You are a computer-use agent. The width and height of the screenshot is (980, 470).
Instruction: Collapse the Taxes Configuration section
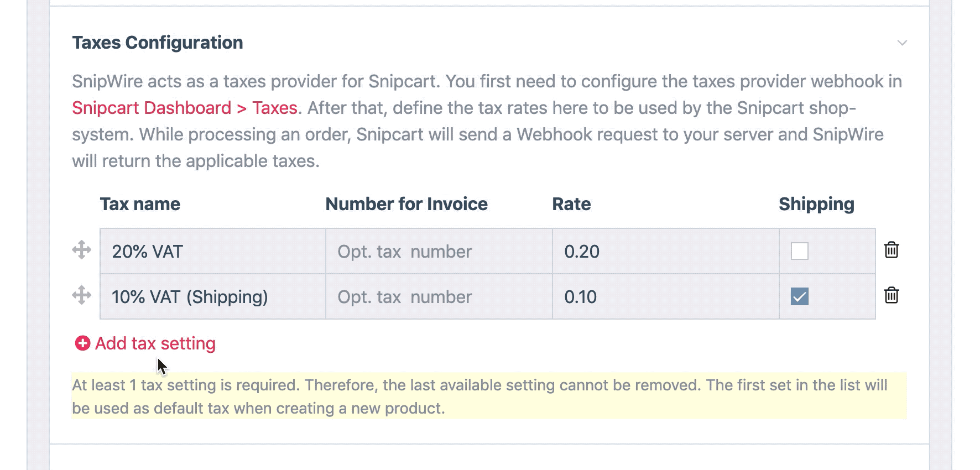pos(901,42)
